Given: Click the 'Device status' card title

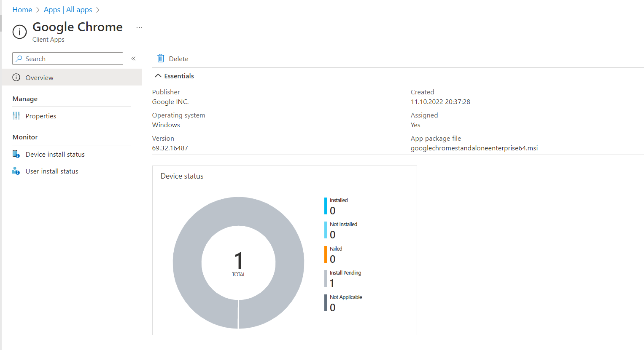Looking at the screenshot, I should [182, 176].
